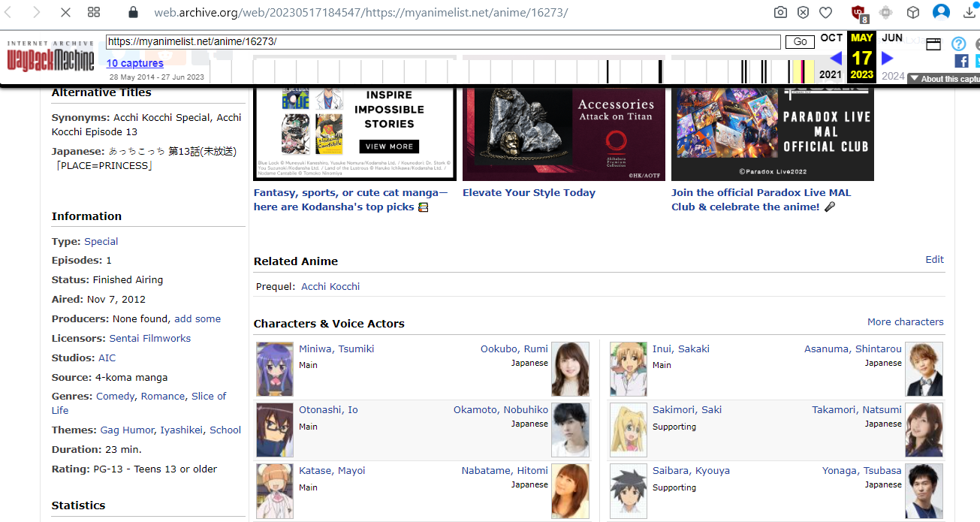This screenshot has width=980, height=522.
Task: Open Elevate Your Style Today link
Action: 529,193
